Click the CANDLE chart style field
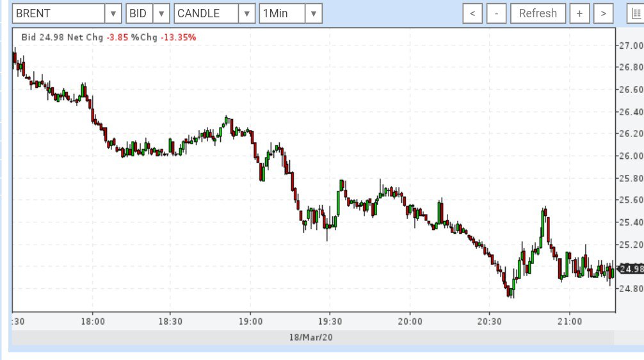 (207, 13)
